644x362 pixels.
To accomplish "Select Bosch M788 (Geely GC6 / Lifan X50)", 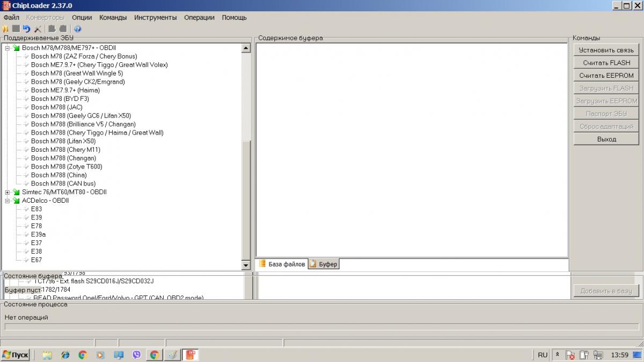I will point(81,116).
